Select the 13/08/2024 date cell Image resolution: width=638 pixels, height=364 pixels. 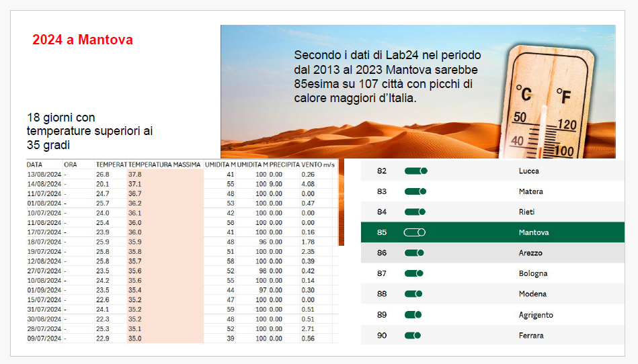click(44, 174)
